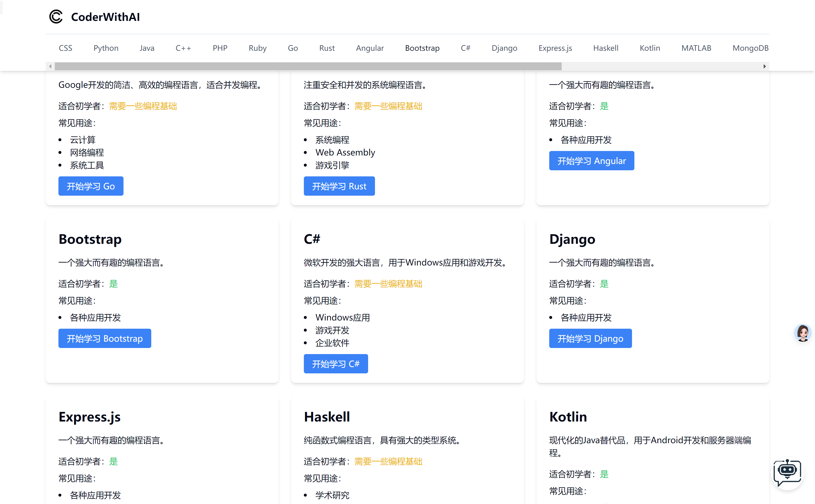
Task: Click the left arrow of the nav scrollbar
Action: (x=50, y=66)
